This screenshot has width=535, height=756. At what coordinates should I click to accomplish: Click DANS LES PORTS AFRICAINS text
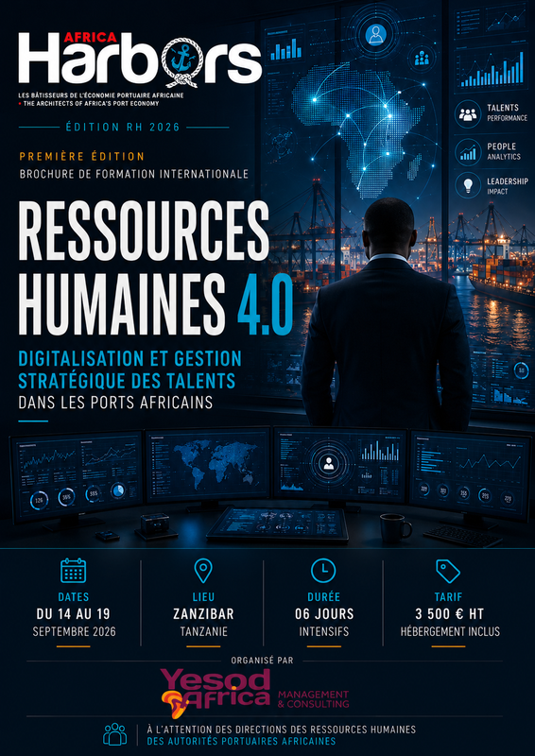(115, 403)
